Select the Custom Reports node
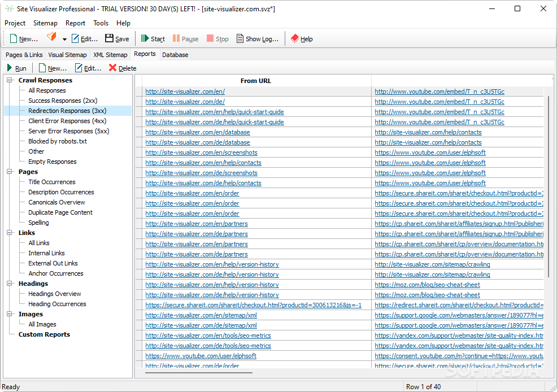Screen dimensions: 557x392 [44, 335]
